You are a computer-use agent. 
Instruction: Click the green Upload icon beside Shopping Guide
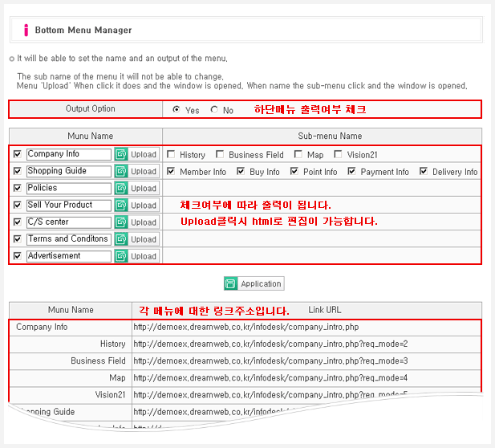pos(121,171)
